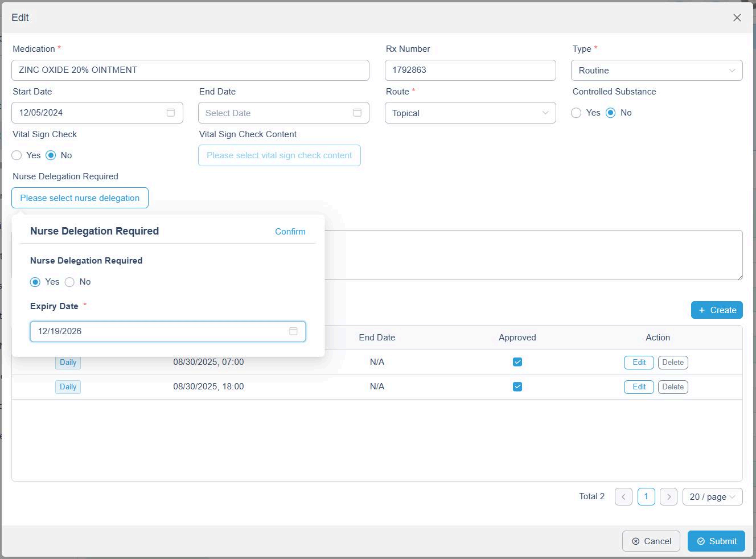Click Confirm in Nurse Delegation popup
This screenshot has height=559, width=756.
point(290,232)
